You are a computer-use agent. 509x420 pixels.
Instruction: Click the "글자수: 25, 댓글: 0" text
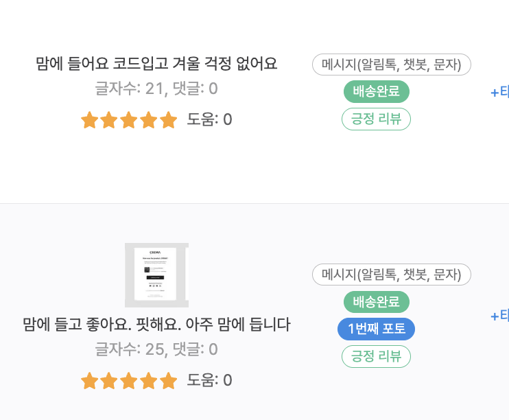[156, 349]
